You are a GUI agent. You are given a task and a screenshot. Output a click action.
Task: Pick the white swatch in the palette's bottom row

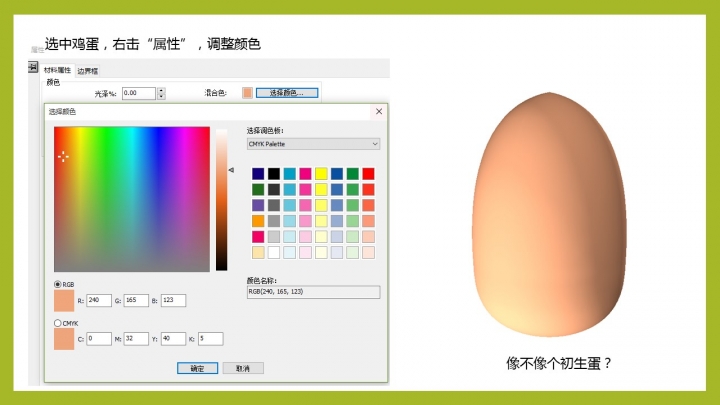(274, 253)
